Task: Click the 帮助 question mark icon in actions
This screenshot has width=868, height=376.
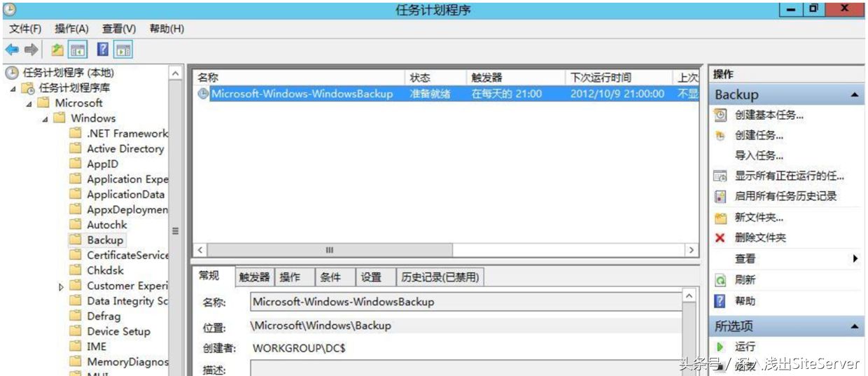Action: click(720, 301)
